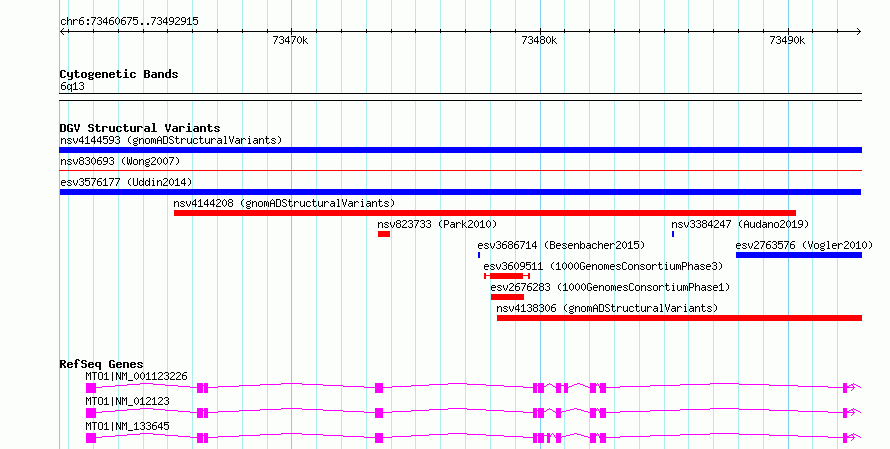Click the nsv4144208 gnomAD variant label
The width and height of the screenshot is (890, 449).
coord(284,203)
